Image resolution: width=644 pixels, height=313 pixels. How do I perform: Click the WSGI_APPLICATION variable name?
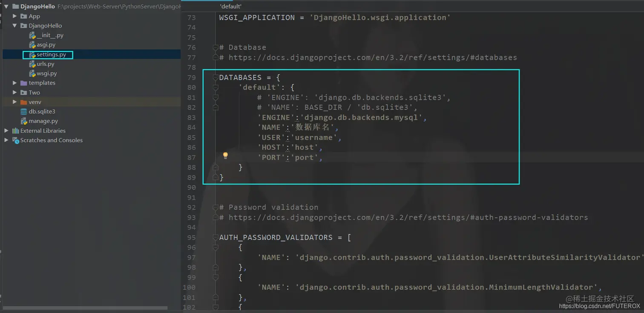[257, 17]
